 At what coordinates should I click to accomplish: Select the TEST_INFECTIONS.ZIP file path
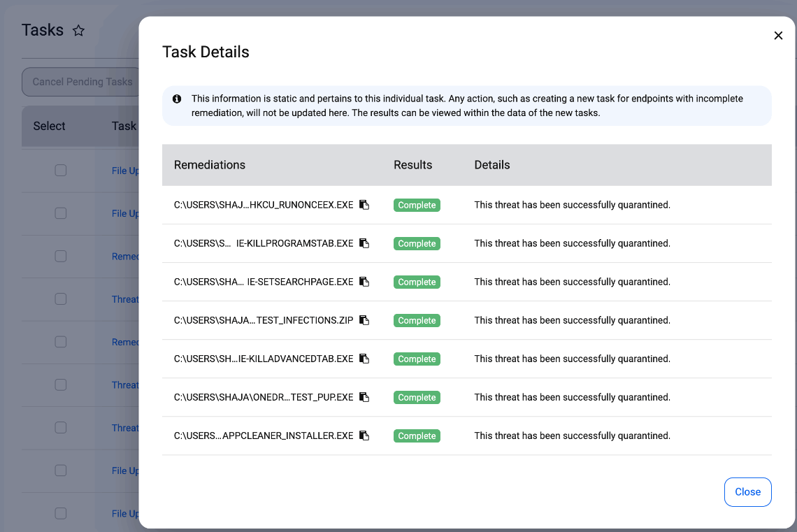264,320
